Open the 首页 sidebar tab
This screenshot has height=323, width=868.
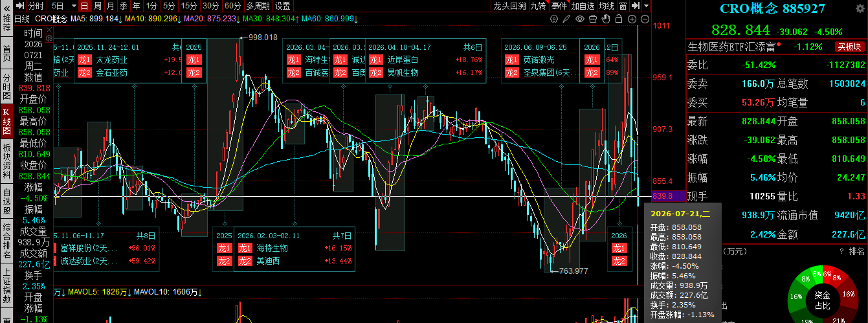pos(6,52)
